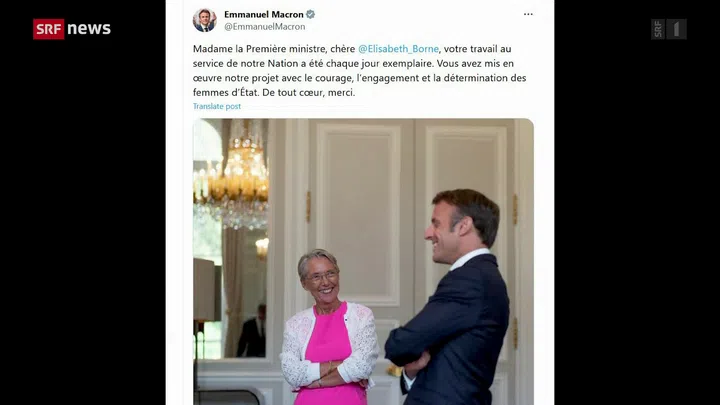Click the Translate post link
Viewport: 720px width, 405px height.
217,106
